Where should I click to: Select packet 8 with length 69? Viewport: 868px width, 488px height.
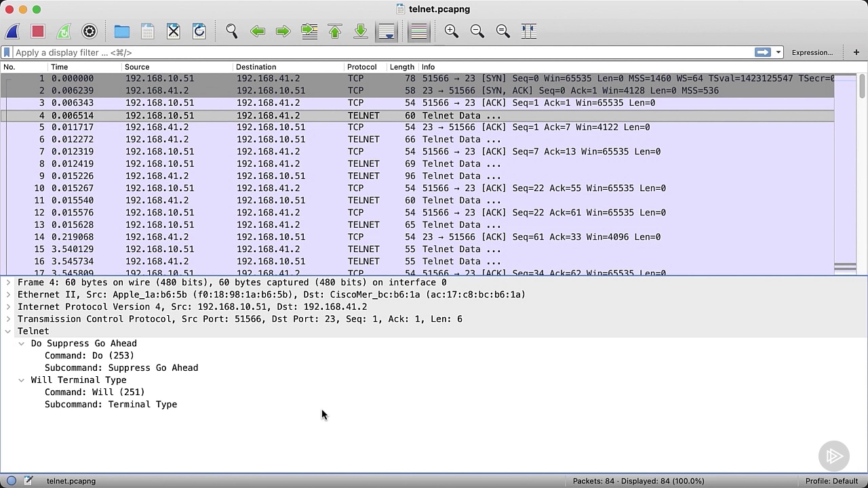click(417, 164)
